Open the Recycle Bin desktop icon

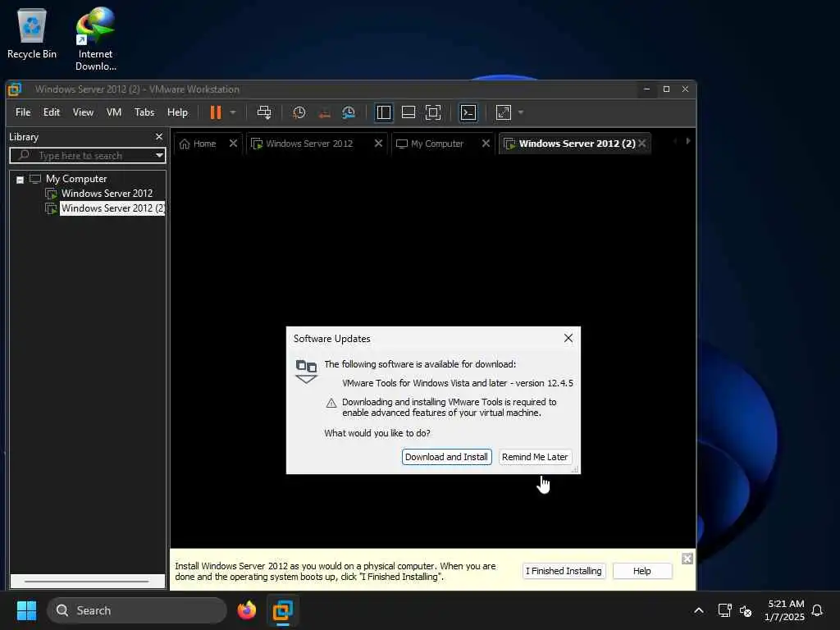click(x=32, y=33)
